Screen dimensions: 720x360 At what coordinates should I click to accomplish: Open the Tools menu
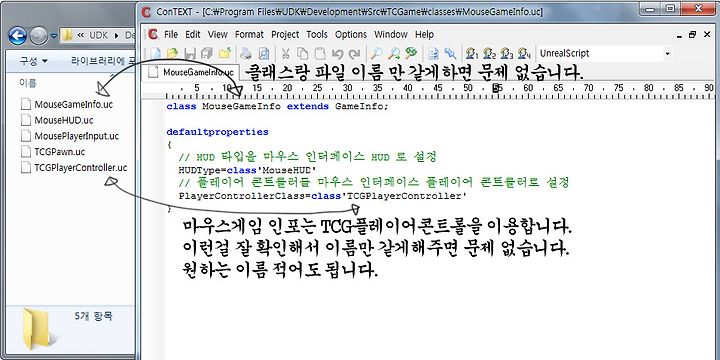317,34
